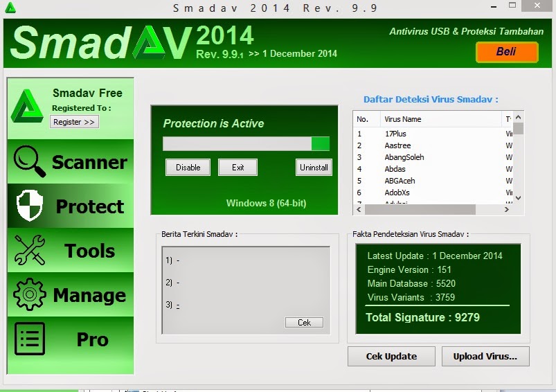The height and width of the screenshot is (392, 556).
Task: Open the Tools wrench icon
Action: point(30,250)
